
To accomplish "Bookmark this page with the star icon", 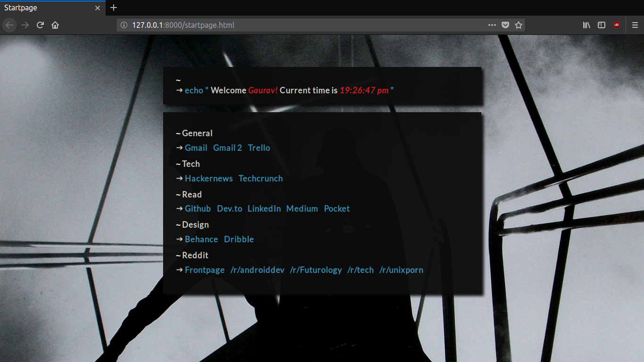I will tap(519, 25).
